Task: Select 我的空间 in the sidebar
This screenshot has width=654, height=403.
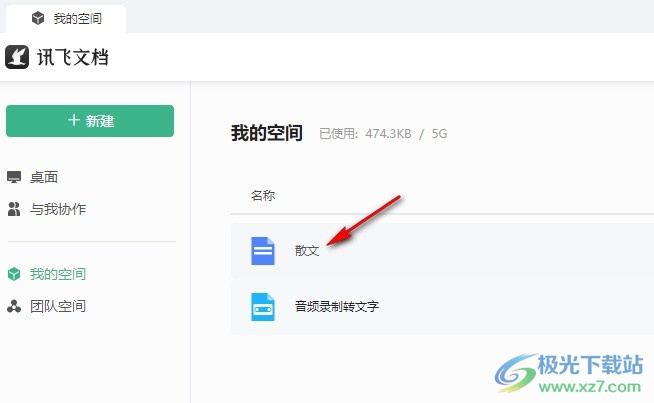Action: (x=58, y=274)
